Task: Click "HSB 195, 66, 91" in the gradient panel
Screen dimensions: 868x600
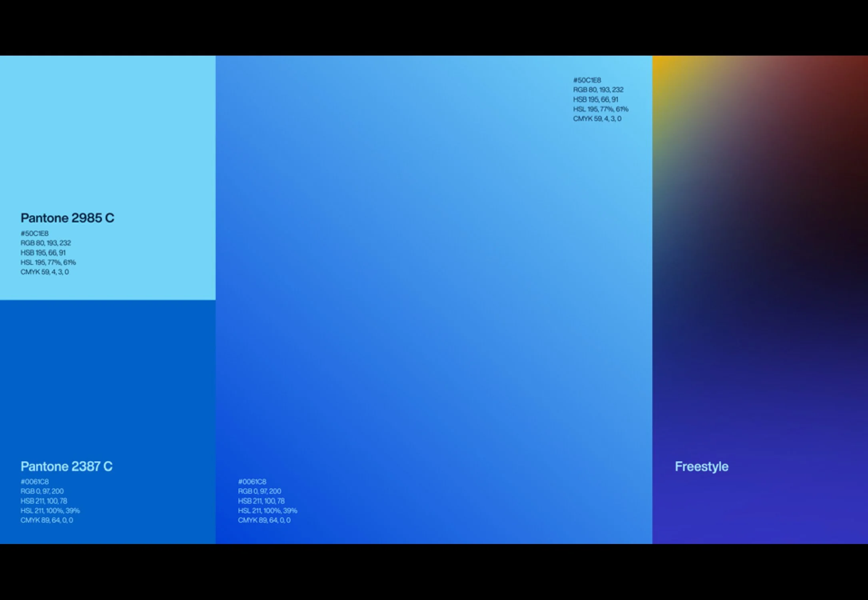Action: pyautogui.click(x=595, y=100)
